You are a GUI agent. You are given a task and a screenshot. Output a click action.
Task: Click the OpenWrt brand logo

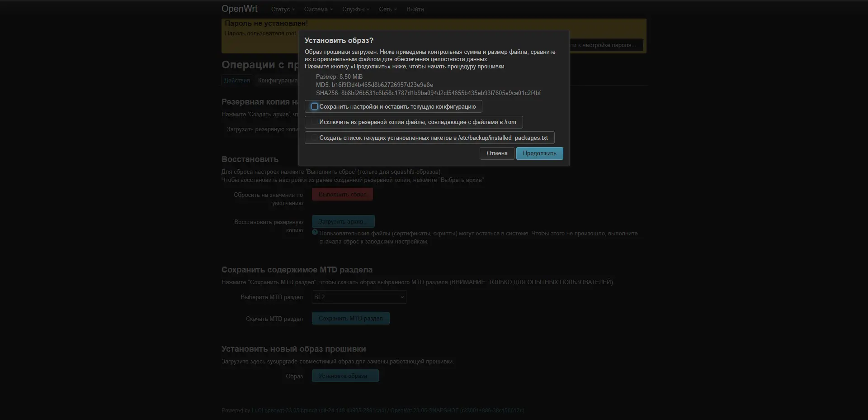(x=239, y=9)
